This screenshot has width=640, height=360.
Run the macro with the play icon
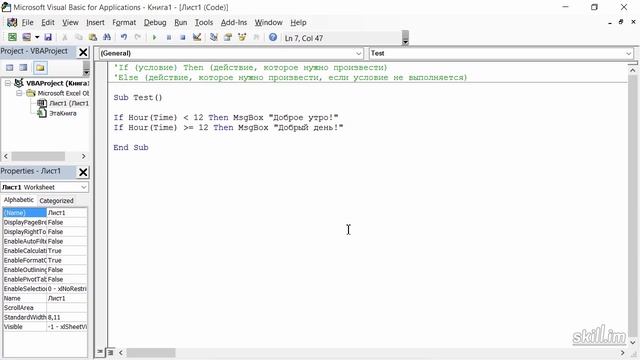[x=154, y=38]
